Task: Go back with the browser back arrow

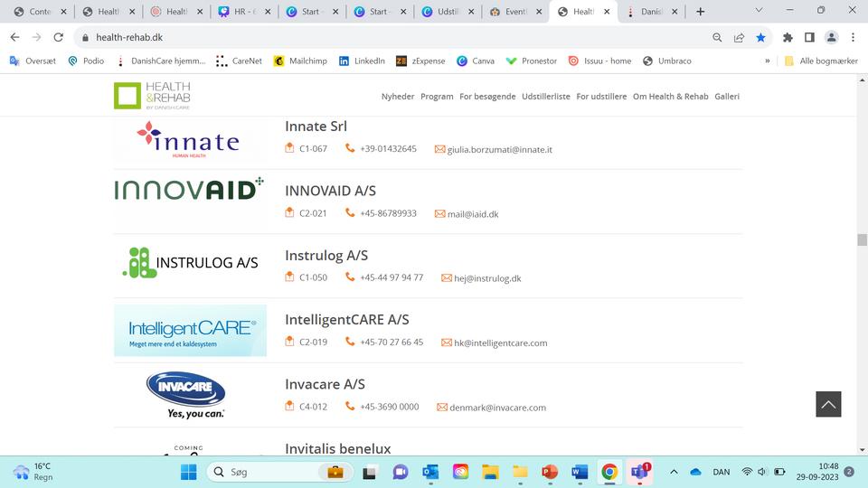Action: 15,37
